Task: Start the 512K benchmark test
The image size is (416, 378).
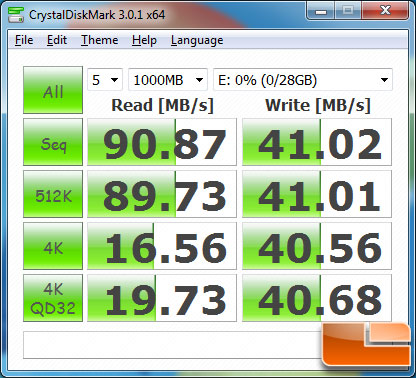Action: [53, 194]
